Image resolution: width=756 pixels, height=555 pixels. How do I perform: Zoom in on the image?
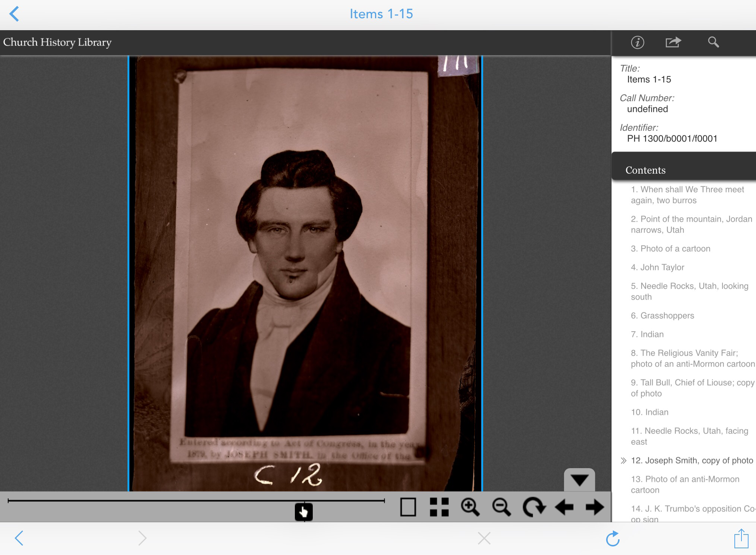click(x=470, y=507)
